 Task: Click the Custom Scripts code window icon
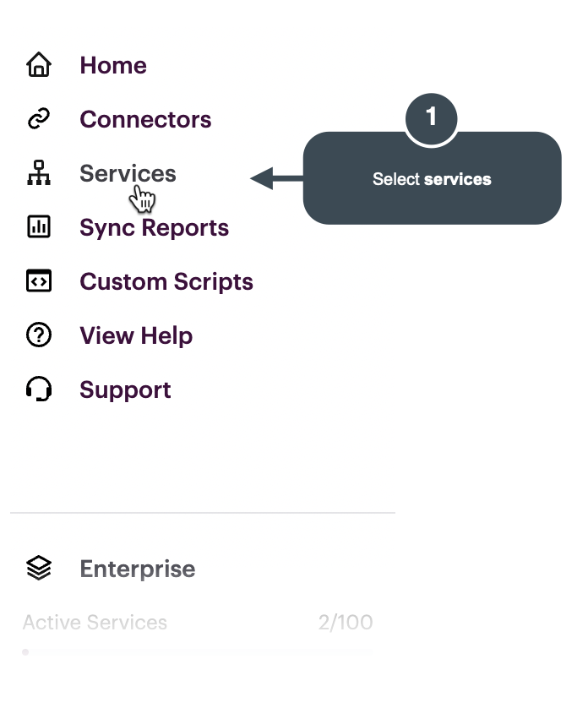pos(39,281)
